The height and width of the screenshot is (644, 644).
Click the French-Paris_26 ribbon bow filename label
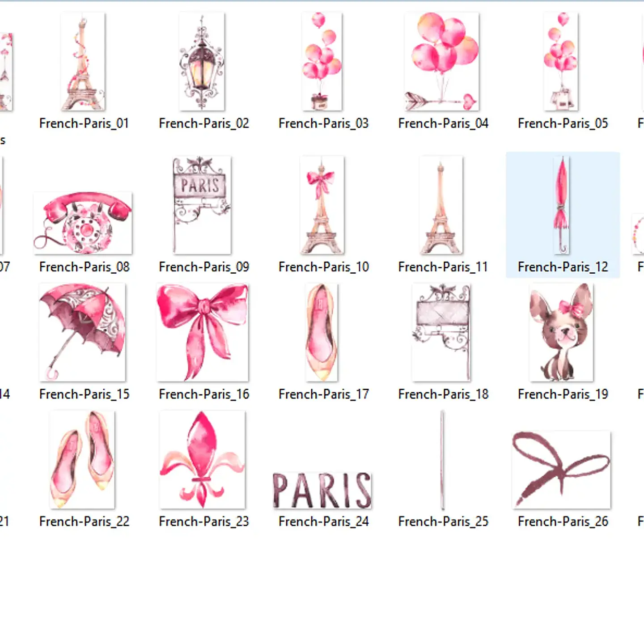pyautogui.click(x=563, y=521)
